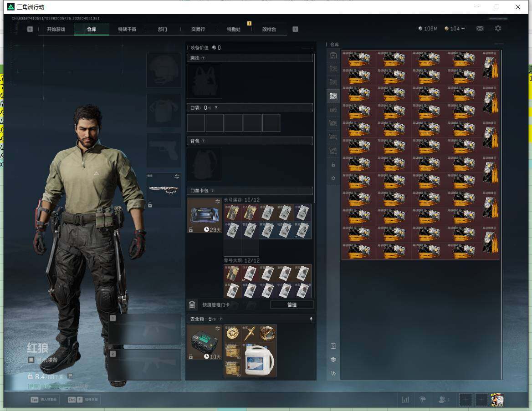Click the Tab 进入特勤处 shortcut button
This screenshot has height=411, width=532.
[45, 400]
